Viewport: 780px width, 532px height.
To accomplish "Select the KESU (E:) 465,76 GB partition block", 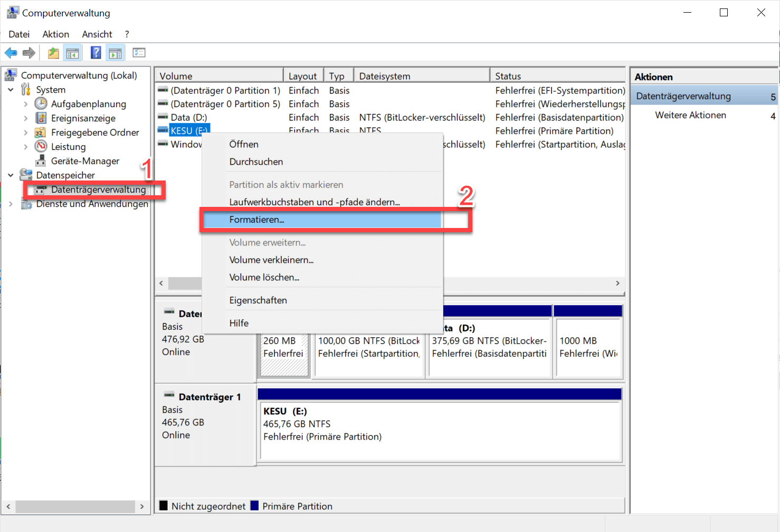I will pos(440,431).
